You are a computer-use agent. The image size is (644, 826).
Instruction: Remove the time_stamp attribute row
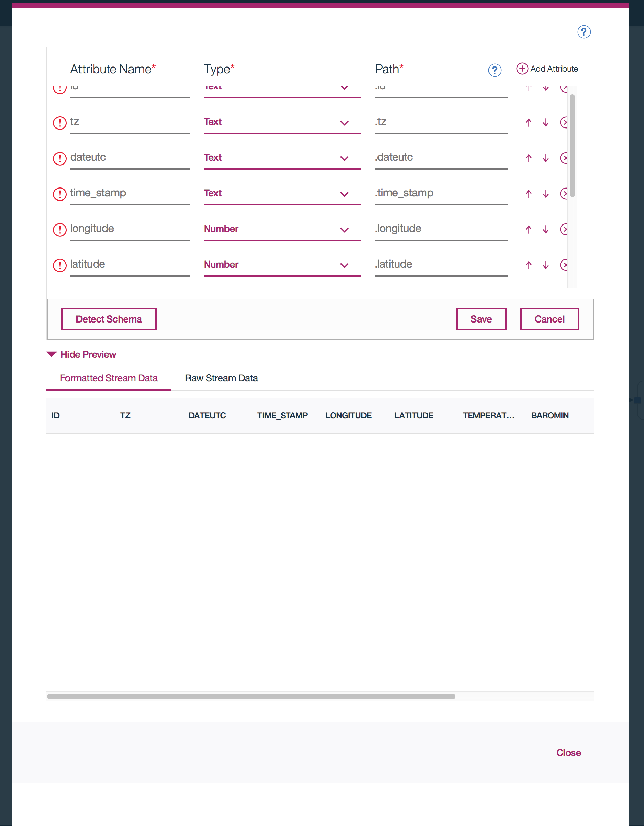564,194
